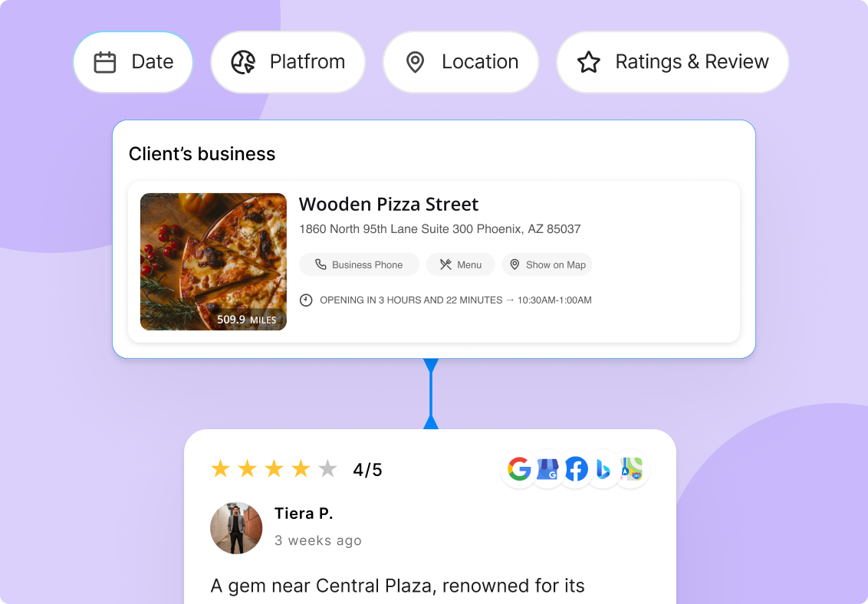868x604 pixels.
Task: Click the pizza photo thumbnail
Action: click(213, 261)
